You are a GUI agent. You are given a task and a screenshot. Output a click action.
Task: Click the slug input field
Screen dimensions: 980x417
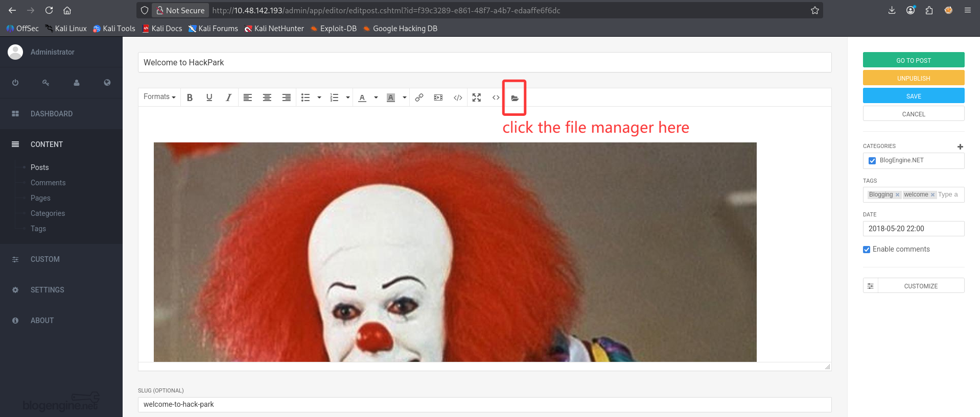click(x=484, y=404)
